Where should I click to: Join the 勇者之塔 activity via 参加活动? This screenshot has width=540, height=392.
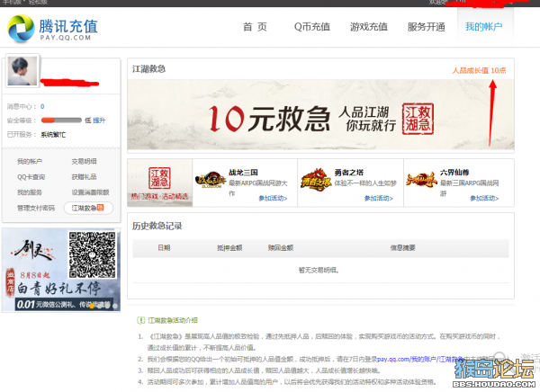click(x=379, y=198)
